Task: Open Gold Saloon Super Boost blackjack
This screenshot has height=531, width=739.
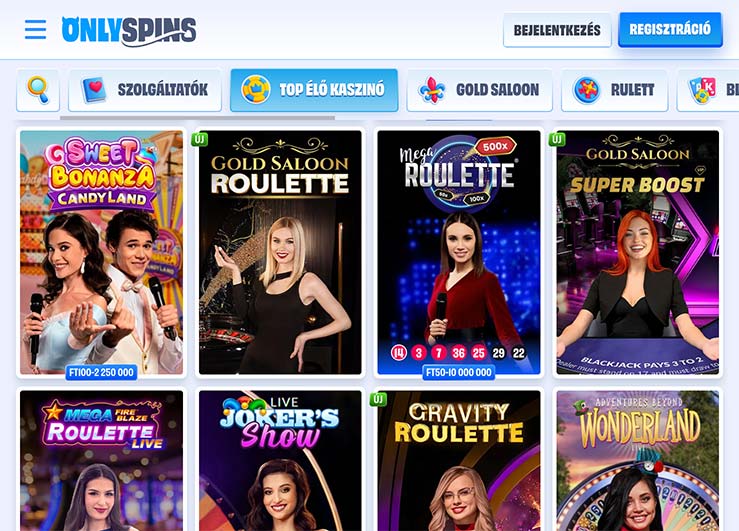Action: click(638, 253)
